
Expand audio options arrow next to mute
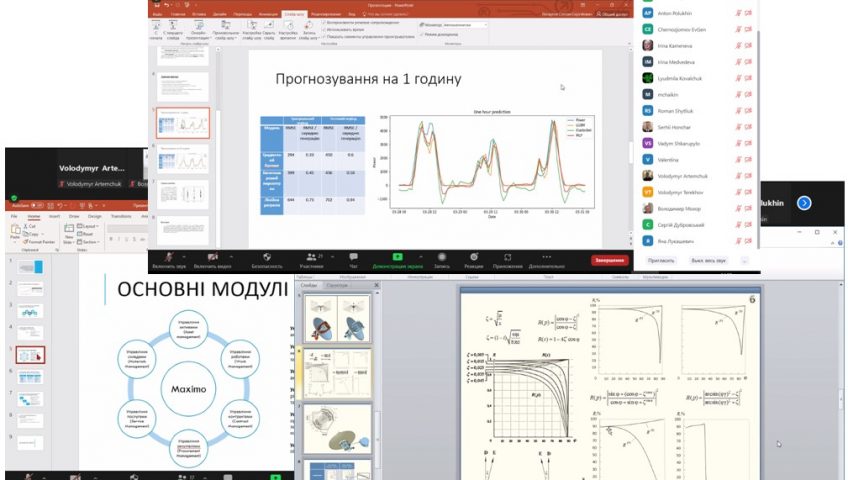[184, 257]
